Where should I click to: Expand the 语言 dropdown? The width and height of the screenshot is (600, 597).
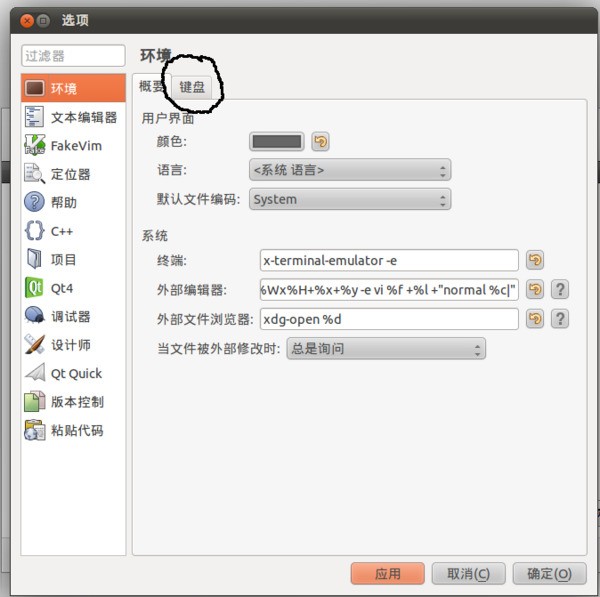click(x=350, y=170)
